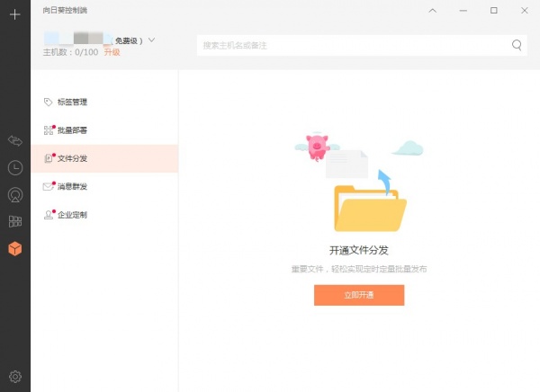
Task: Close the 向日葵控制端 window
Action: tap(525, 11)
